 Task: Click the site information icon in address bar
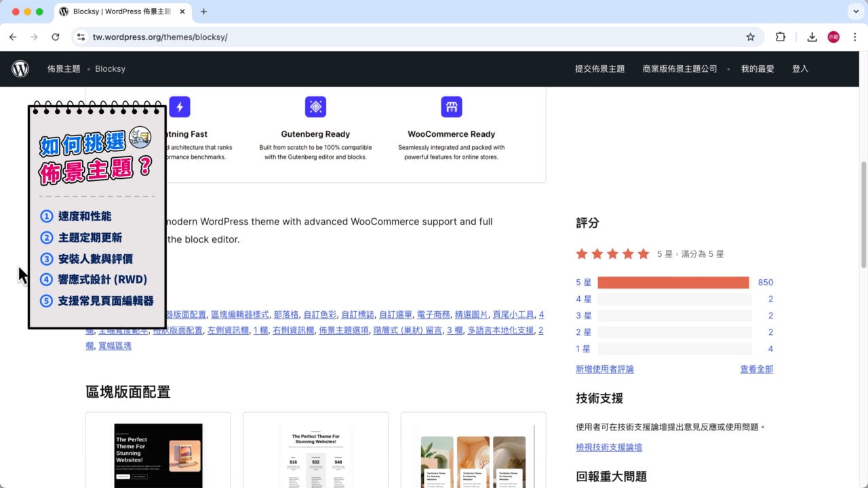pos(81,37)
